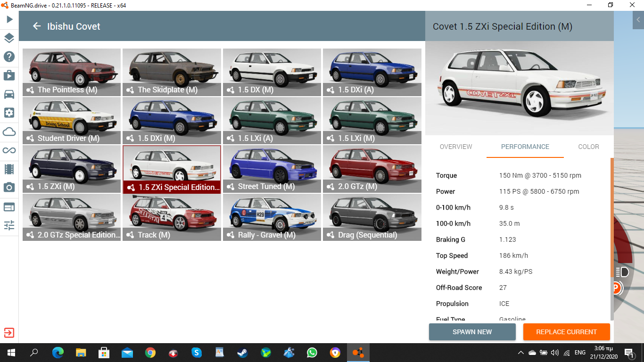
Task: Click the Spawn New button
Action: coord(472,332)
